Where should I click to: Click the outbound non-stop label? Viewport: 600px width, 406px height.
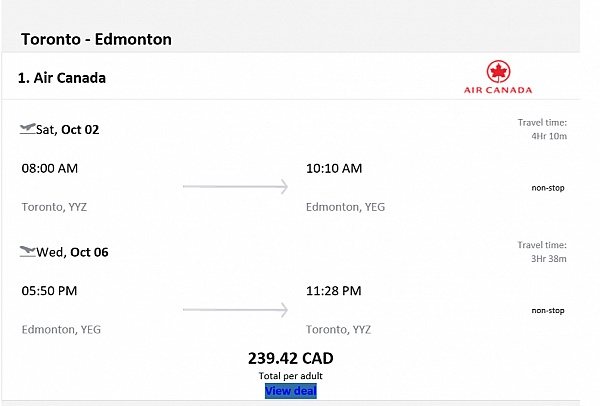[548, 187]
